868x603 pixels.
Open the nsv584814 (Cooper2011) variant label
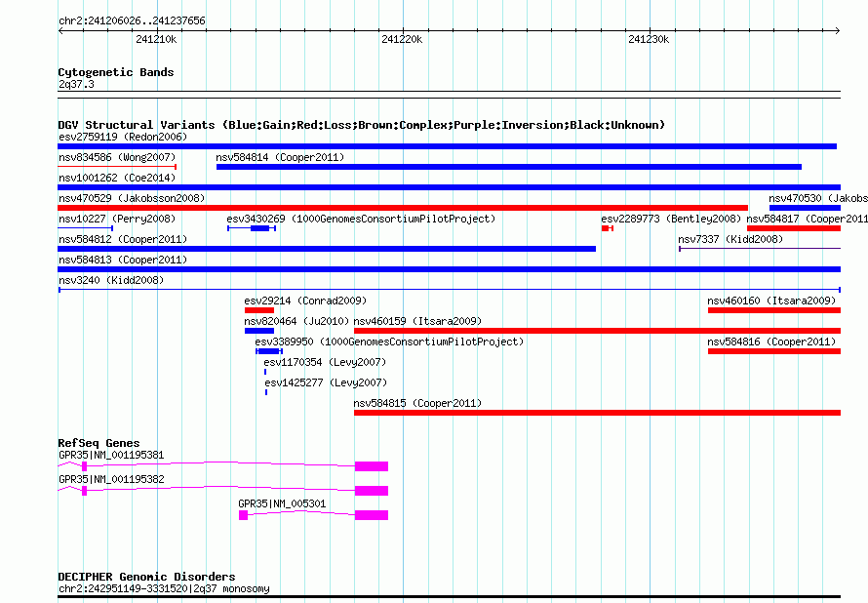point(280,157)
